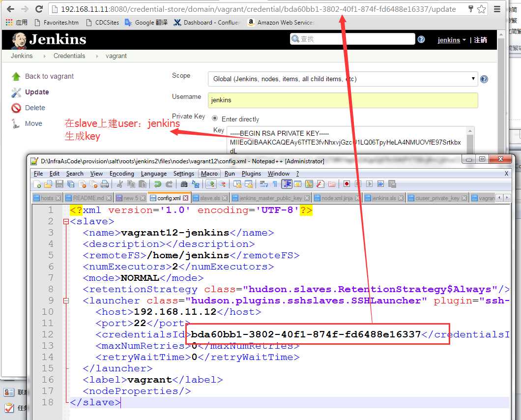
Task: Open the Scope dropdown
Action: coord(343,79)
